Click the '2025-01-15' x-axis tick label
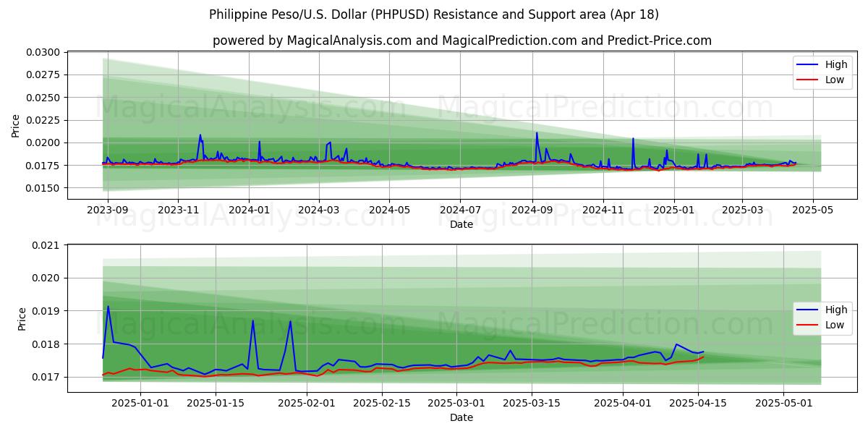This screenshot has width=868, height=434. pos(216,403)
